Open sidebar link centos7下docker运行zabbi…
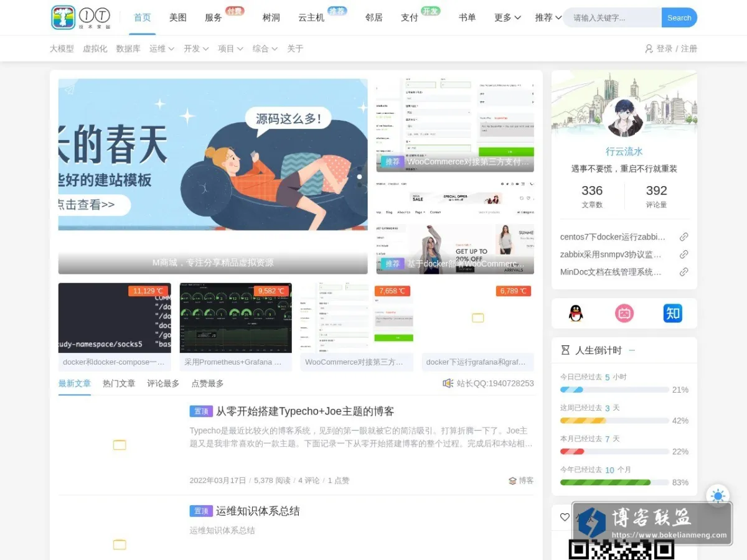Image resolution: width=747 pixels, height=560 pixels. point(613,237)
